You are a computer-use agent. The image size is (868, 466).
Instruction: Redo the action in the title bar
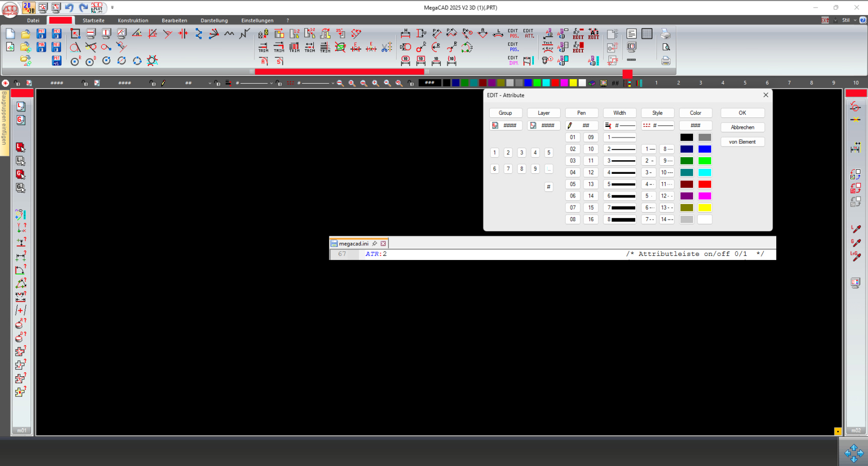pyautogui.click(x=83, y=8)
